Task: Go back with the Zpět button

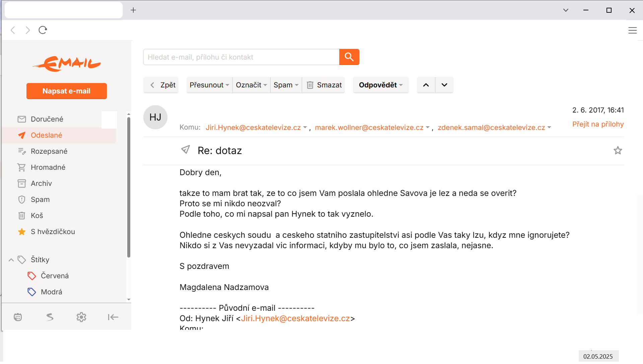Action: [161, 85]
